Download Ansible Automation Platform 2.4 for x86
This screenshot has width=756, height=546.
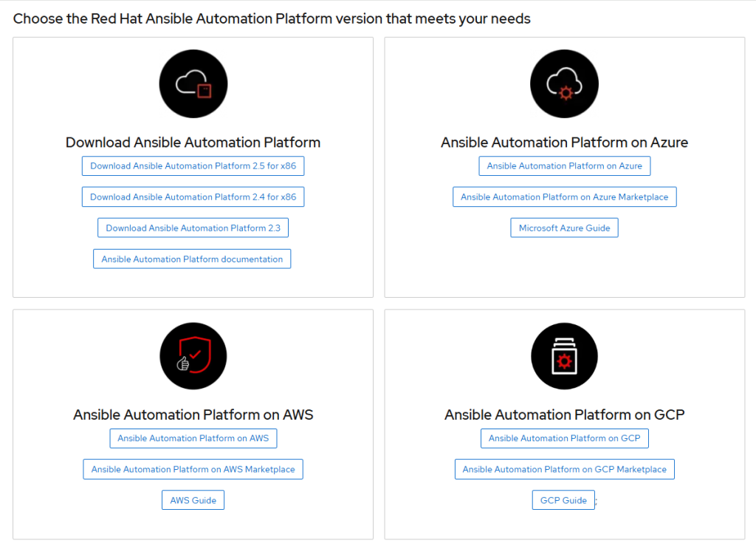pos(193,197)
